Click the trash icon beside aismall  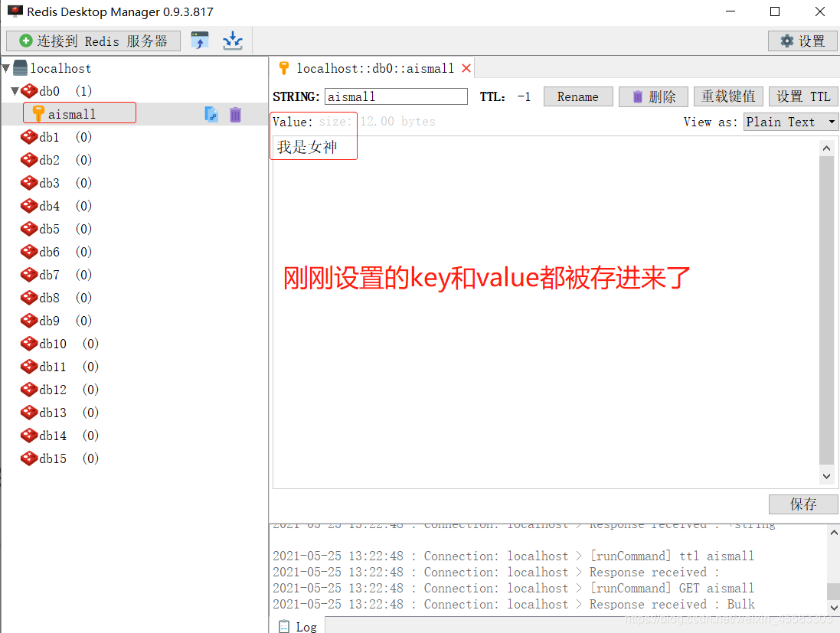pyautogui.click(x=235, y=114)
